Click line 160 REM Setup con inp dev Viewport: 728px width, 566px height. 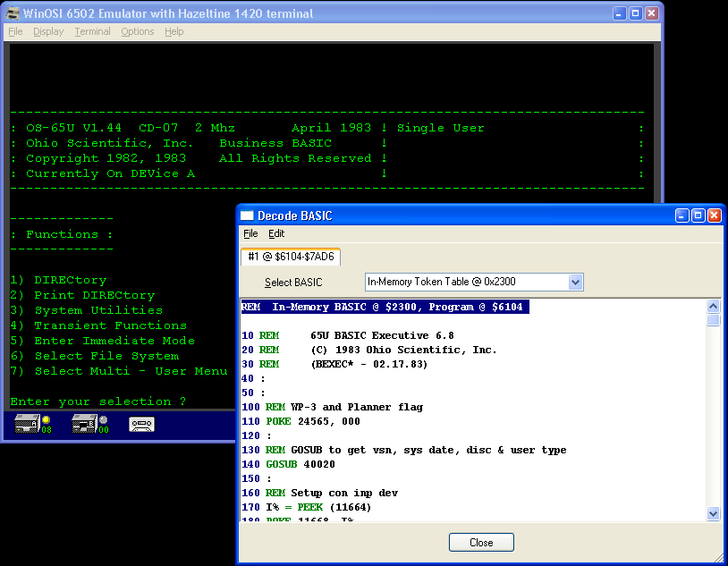tap(320, 493)
